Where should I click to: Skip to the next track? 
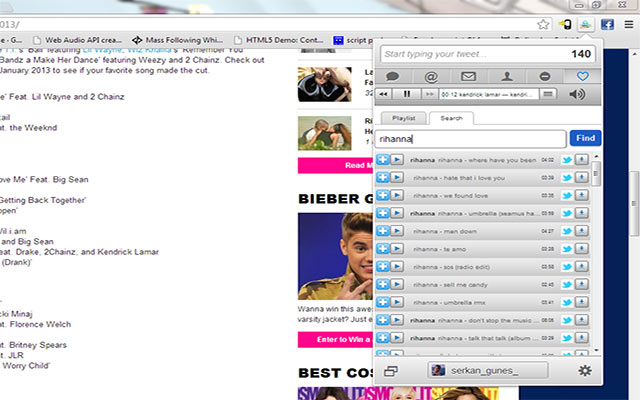pos(429,94)
